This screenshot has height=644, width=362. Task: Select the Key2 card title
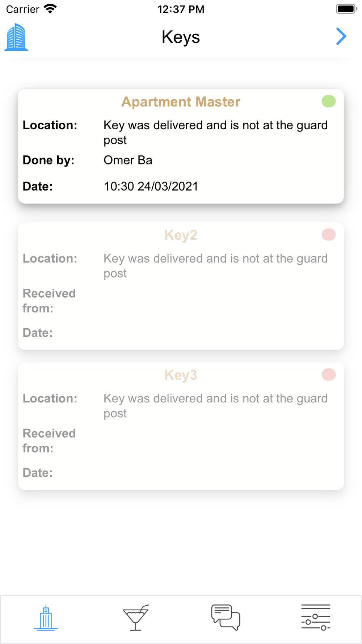[181, 235]
